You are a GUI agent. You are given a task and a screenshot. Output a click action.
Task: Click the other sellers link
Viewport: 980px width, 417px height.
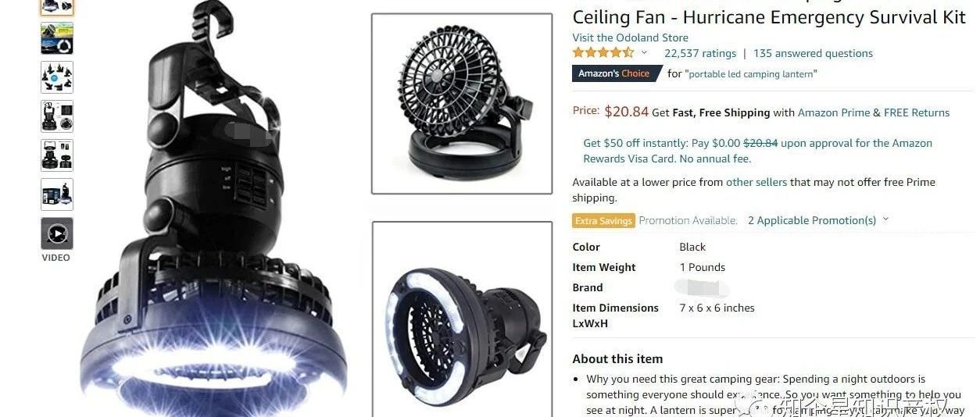[x=756, y=182]
